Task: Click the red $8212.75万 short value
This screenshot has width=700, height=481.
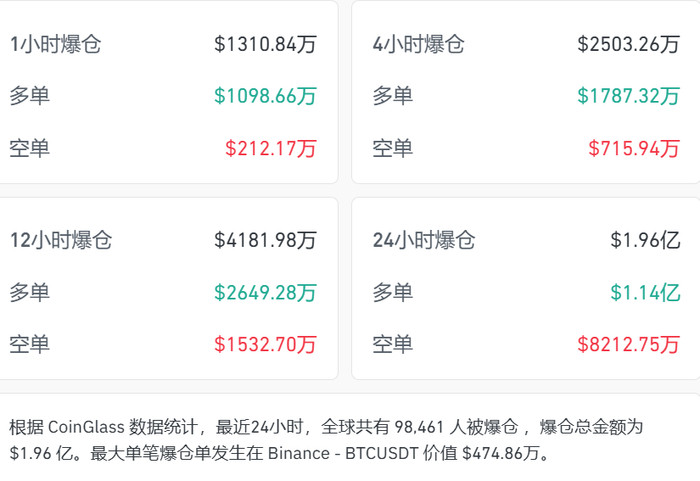Action: pyautogui.click(x=628, y=344)
